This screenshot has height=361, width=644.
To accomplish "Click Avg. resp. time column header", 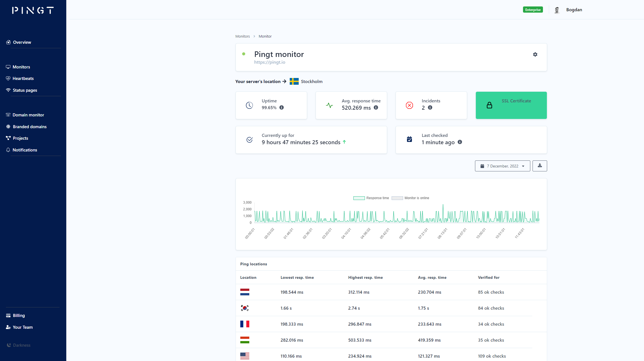I will click(432, 277).
